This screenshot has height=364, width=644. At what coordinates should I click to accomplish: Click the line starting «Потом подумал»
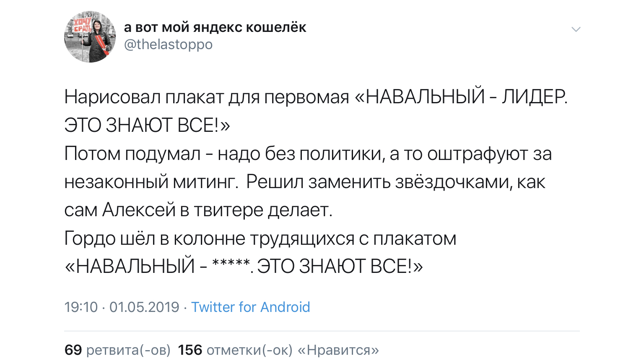coord(308,154)
